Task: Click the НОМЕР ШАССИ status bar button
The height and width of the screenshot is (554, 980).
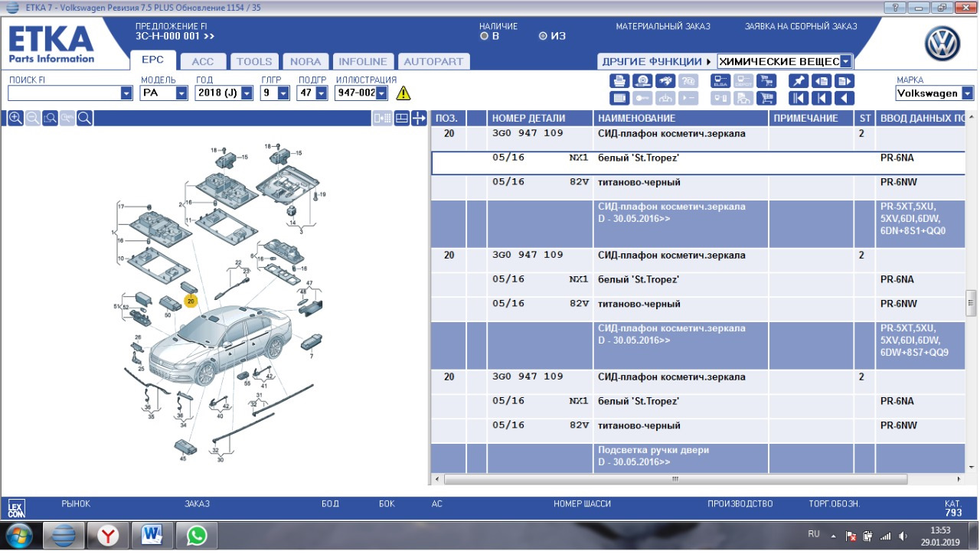Action: pyautogui.click(x=583, y=504)
